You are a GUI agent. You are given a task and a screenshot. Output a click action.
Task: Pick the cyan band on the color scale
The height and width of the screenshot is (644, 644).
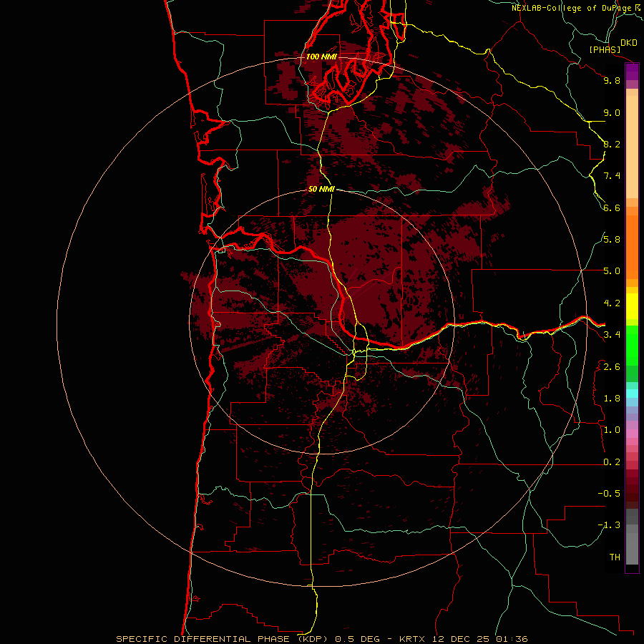pyautogui.click(x=632, y=393)
